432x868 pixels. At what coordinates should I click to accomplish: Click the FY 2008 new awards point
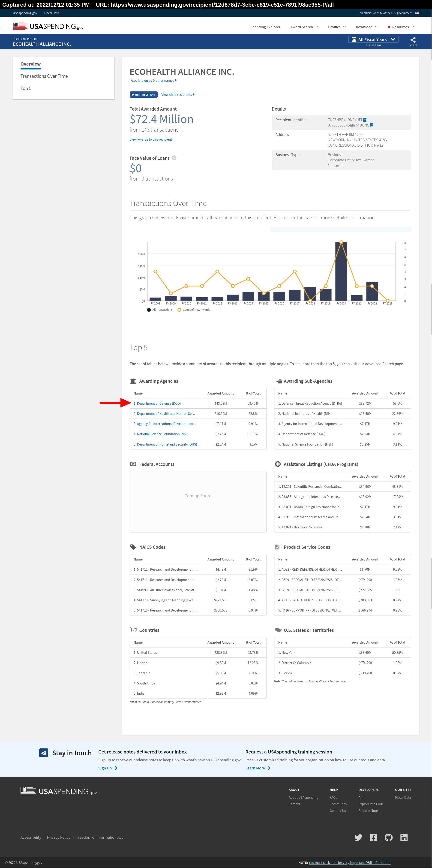(155, 271)
